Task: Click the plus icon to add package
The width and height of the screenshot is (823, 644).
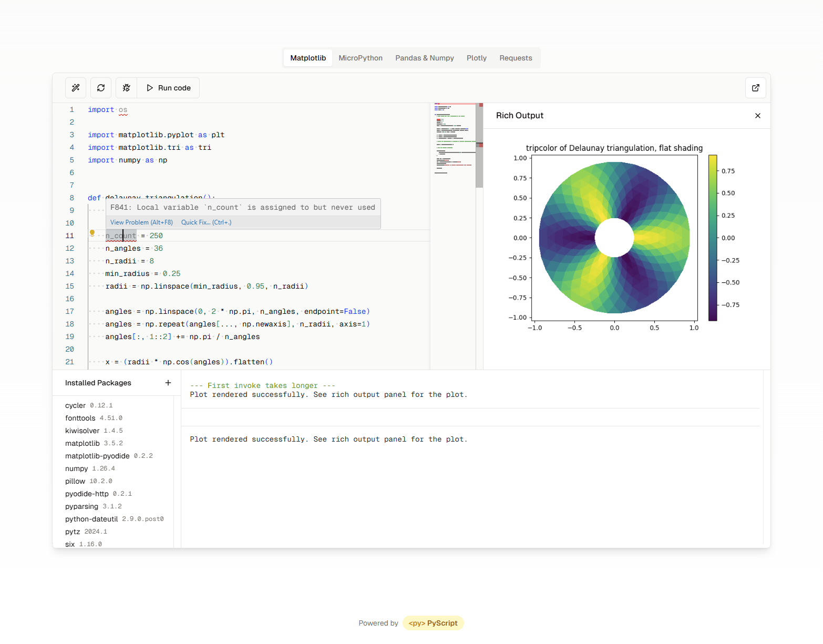Action: [168, 383]
